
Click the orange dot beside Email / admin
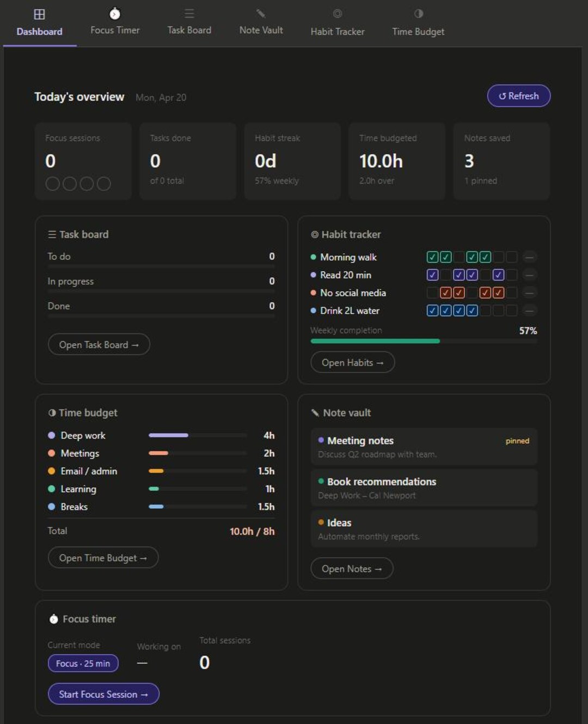point(52,471)
